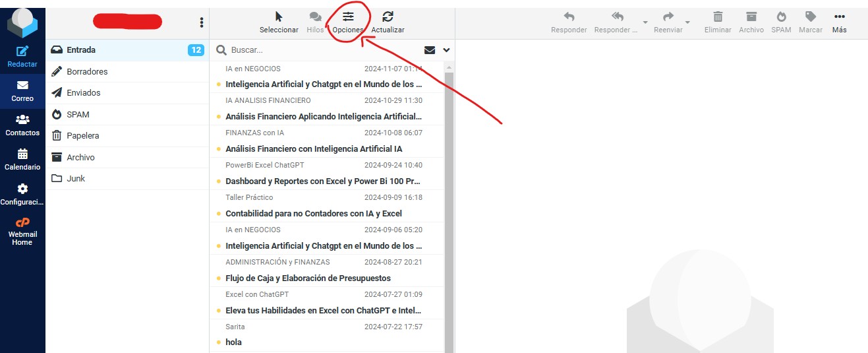Open the Enviados folder
The height and width of the screenshot is (353, 868).
pyautogui.click(x=127, y=93)
